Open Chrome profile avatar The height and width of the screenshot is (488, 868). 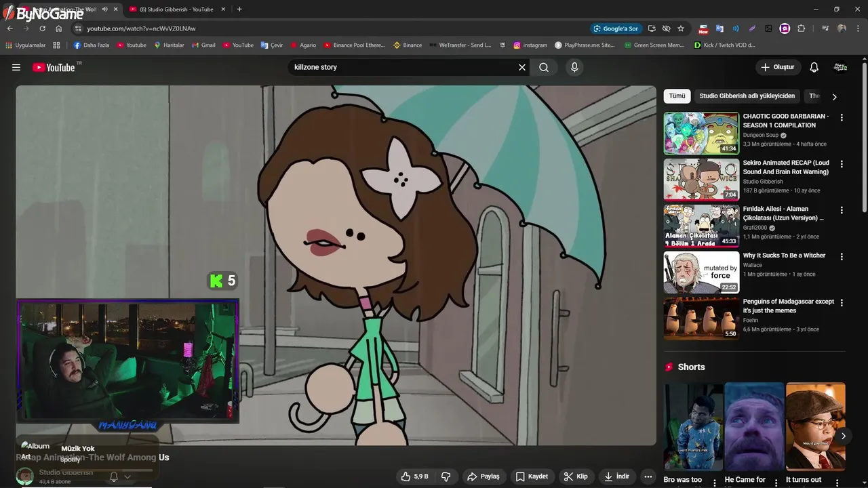(x=842, y=28)
